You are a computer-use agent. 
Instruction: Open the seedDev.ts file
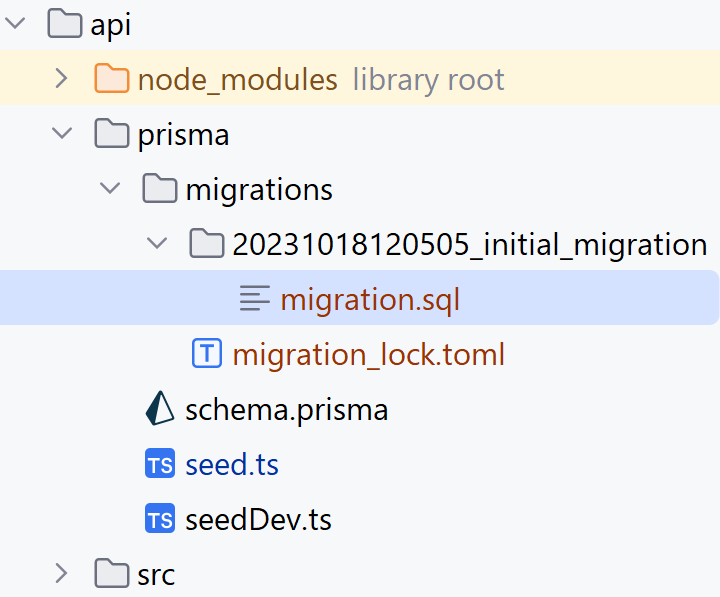(x=258, y=519)
